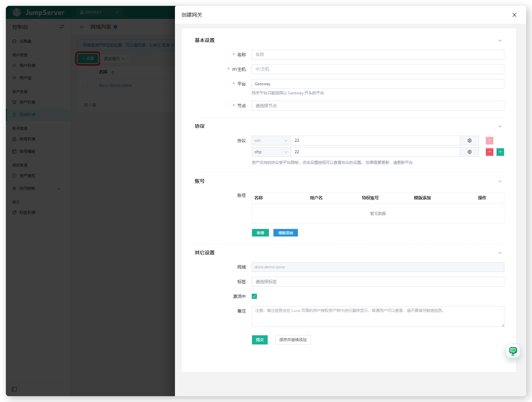
Task: Open settings gear for sftp protocol
Action: [469, 152]
